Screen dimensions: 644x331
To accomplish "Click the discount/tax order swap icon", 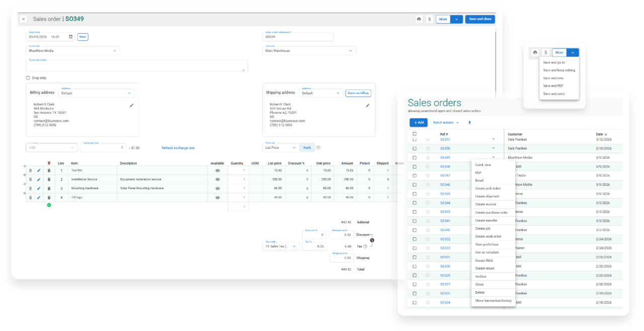I will click(x=372, y=240).
